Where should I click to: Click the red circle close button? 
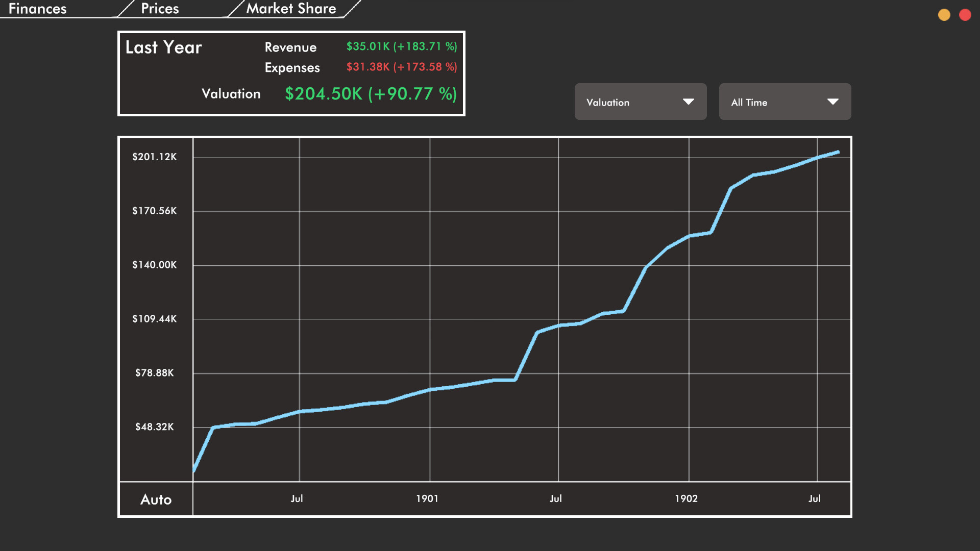[965, 15]
